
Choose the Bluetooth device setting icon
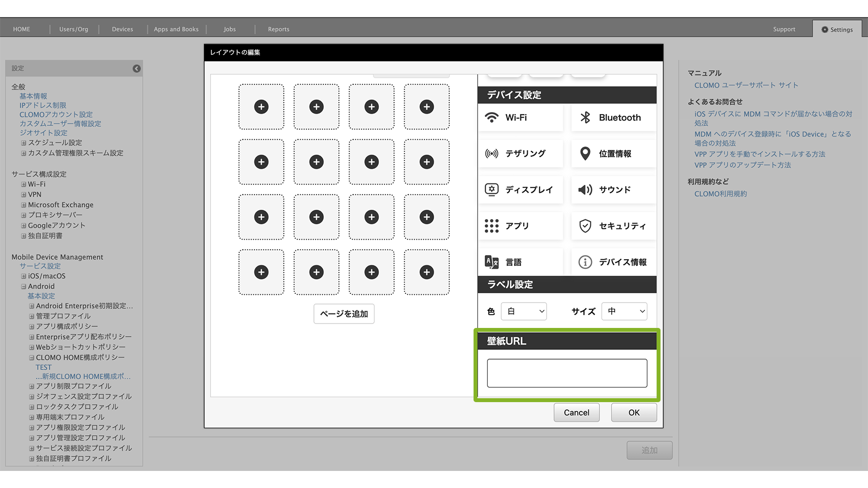tap(585, 118)
